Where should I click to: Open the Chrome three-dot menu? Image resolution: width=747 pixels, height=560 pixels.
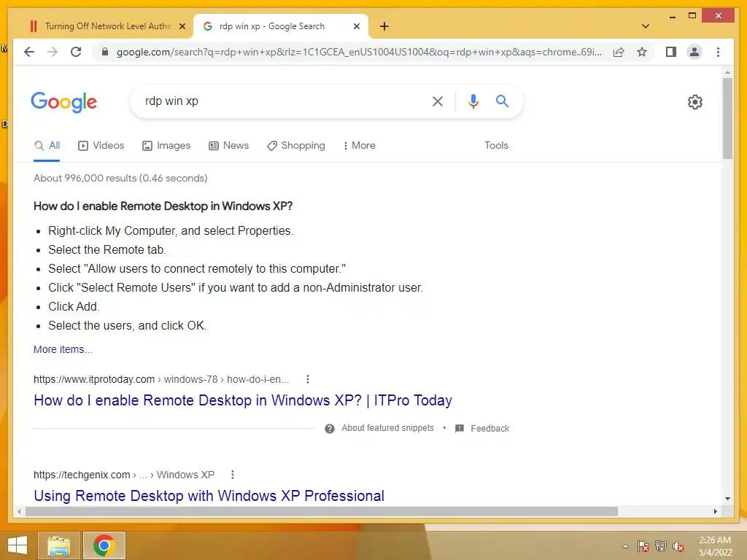click(718, 52)
